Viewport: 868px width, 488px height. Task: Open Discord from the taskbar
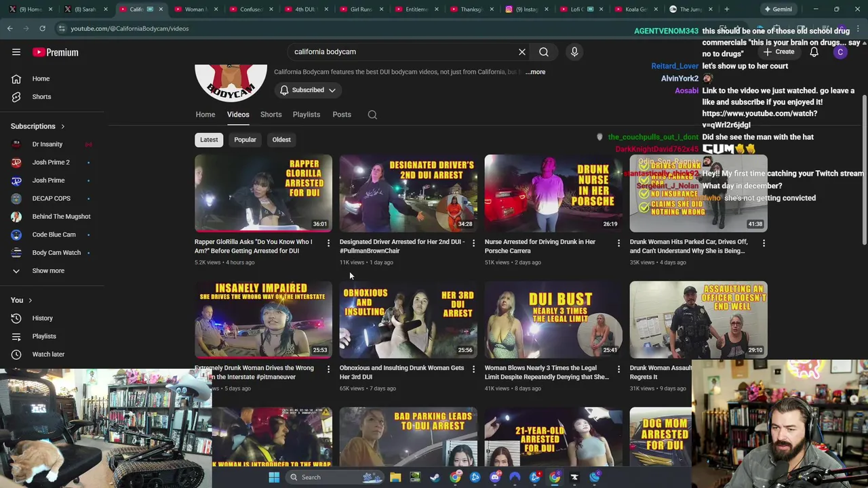(495, 477)
